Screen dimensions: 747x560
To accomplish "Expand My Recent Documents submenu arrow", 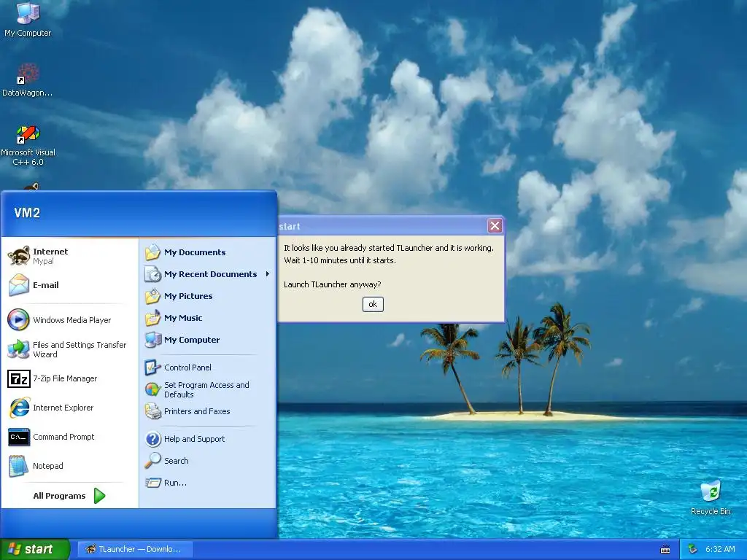I will click(x=268, y=274).
